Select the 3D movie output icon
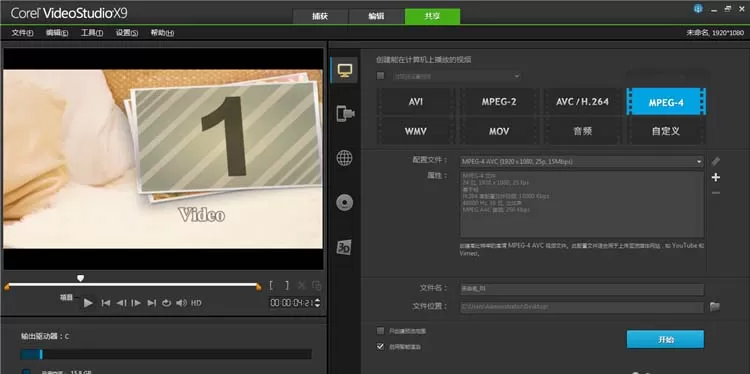Viewport: 750px width, 374px height. click(344, 247)
